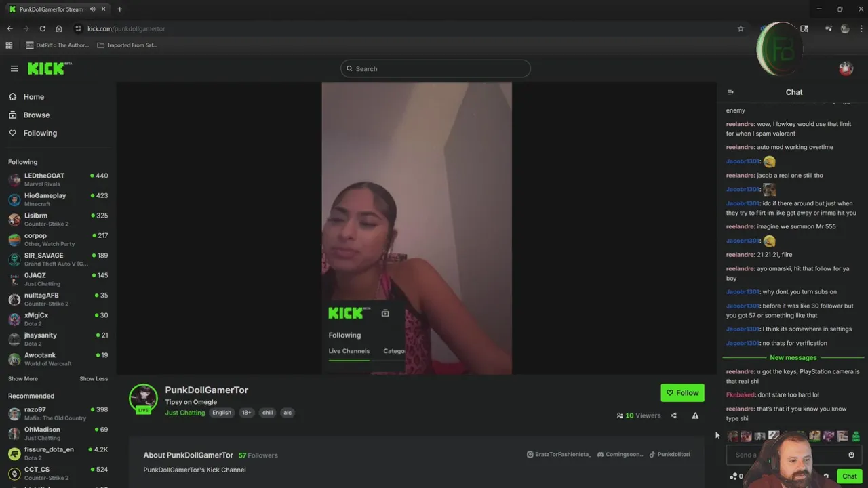Expand list with Show More
868x488 pixels.
[23, 379]
